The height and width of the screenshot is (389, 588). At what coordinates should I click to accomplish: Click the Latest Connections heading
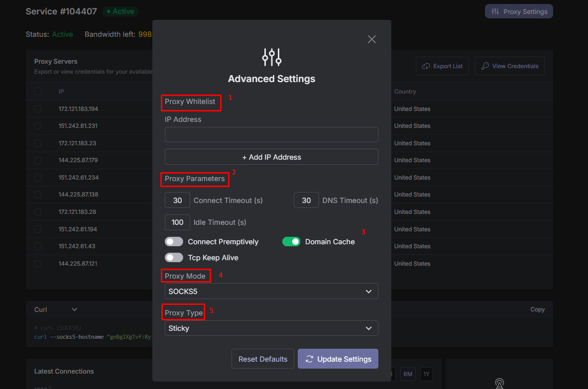[x=64, y=372]
